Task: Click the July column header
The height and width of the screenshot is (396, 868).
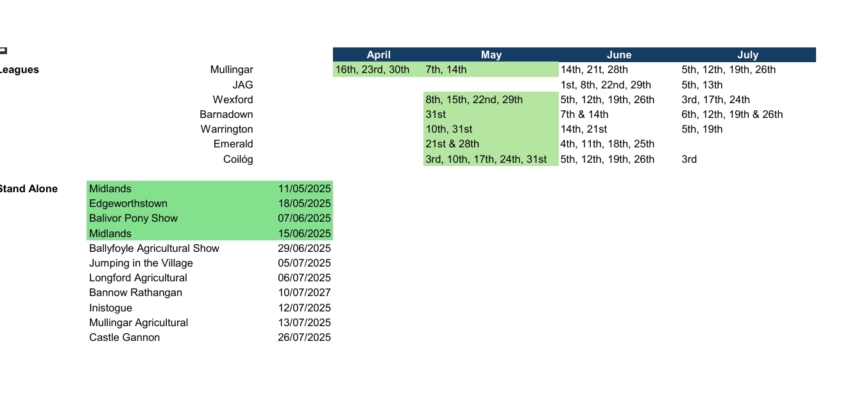Action: click(x=748, y=55)
